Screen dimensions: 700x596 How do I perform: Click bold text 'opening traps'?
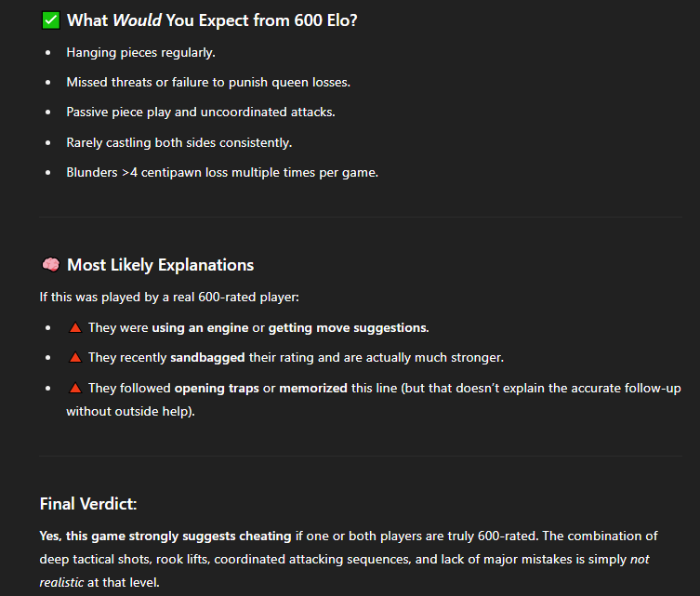[217, 389]
